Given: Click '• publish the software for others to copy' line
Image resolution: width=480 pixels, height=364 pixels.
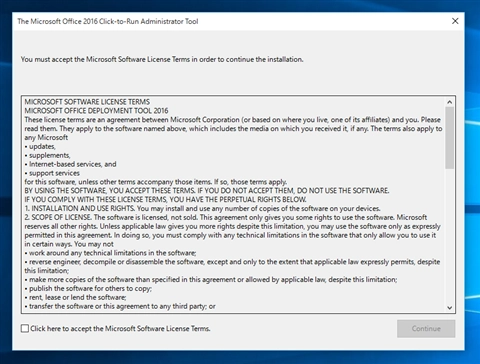Looking at the screenshot, I should click(88, 288).
